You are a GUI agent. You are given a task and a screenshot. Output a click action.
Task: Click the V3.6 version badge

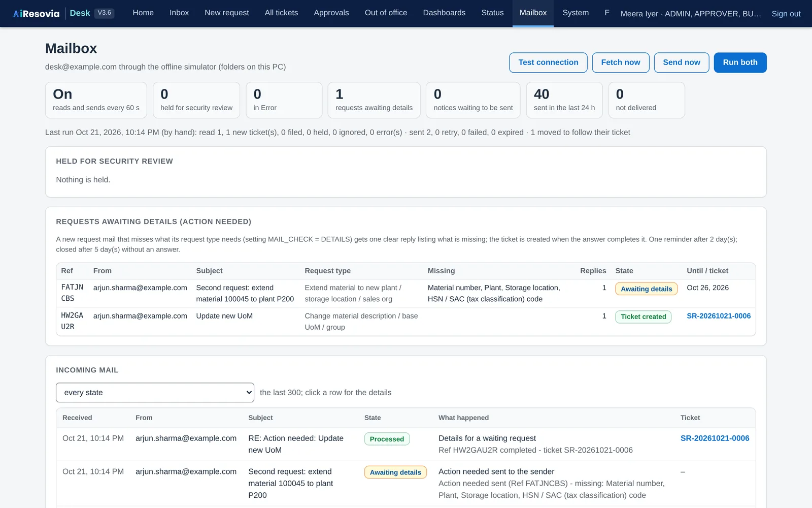(105, 13)
